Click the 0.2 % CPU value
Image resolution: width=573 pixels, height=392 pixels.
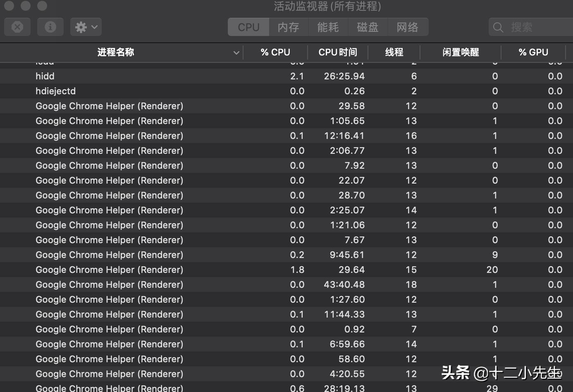[297, 255]
